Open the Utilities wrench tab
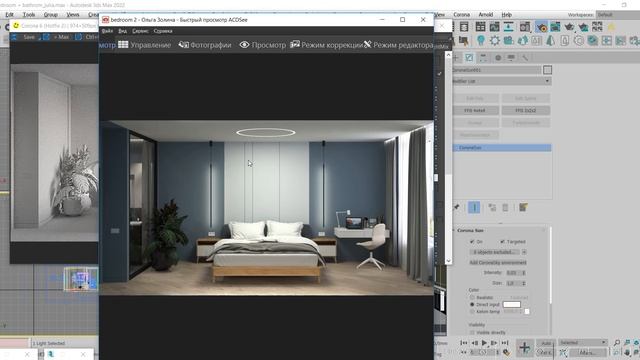This screenshot has width=640, height=360. click(525, 58)
